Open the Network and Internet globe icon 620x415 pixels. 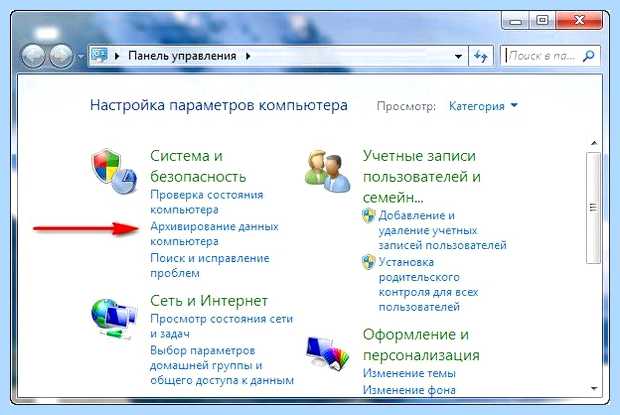(113, 319)
